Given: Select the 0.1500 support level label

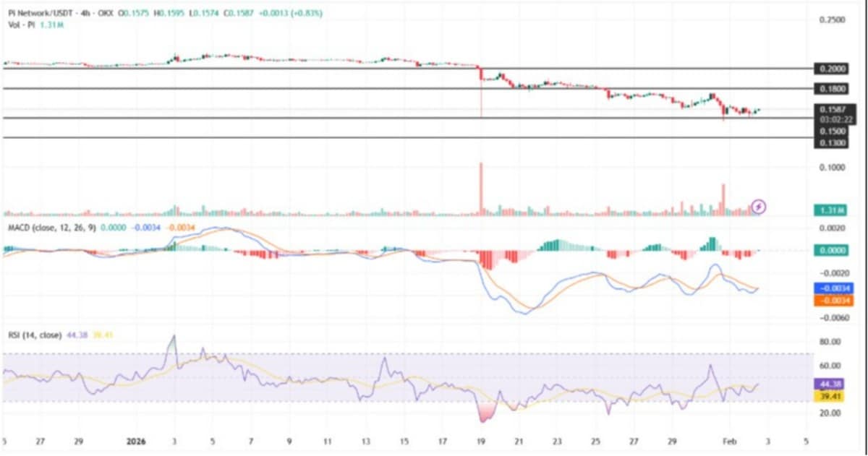Looking at the screenshot, I should [833, 132].
